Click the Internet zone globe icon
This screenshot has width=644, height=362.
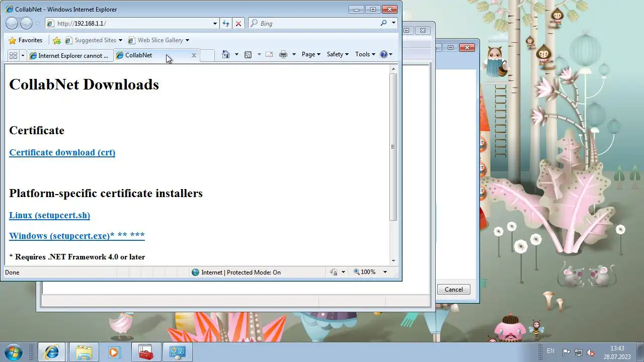pyautogui.click(x=195, y=272)
